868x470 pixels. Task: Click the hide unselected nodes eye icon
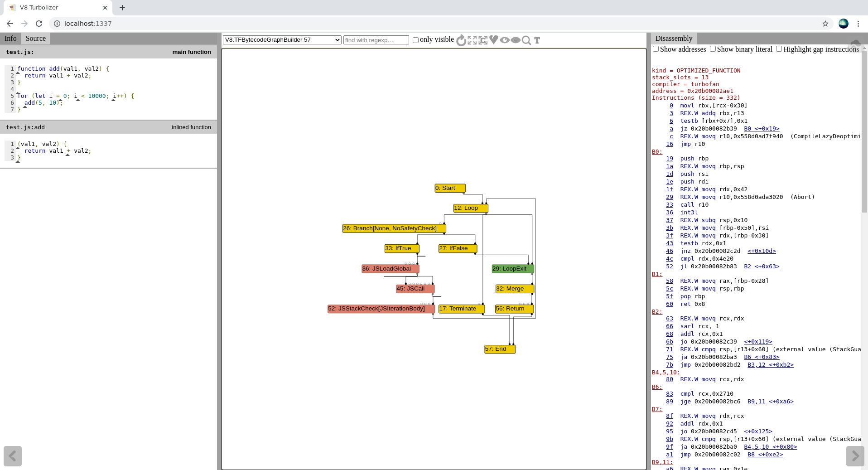(x=505, y=40)
